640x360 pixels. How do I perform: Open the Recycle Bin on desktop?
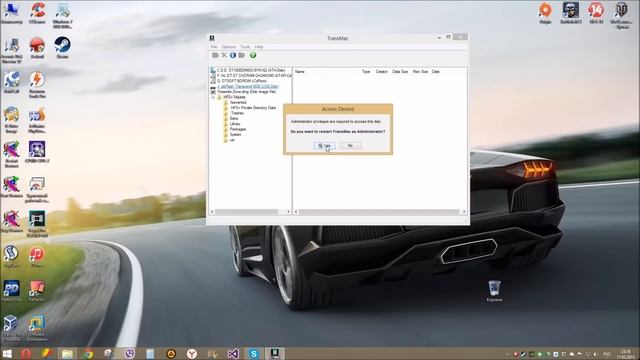494,291
